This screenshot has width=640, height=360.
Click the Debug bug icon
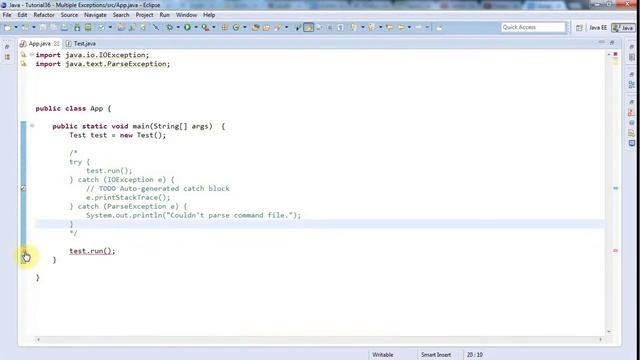[169, 27]
